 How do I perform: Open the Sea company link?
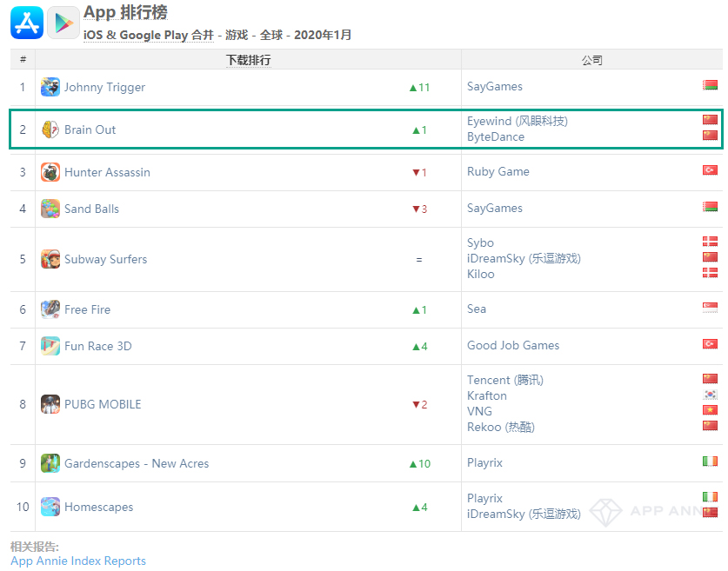(x=477, y=309)
